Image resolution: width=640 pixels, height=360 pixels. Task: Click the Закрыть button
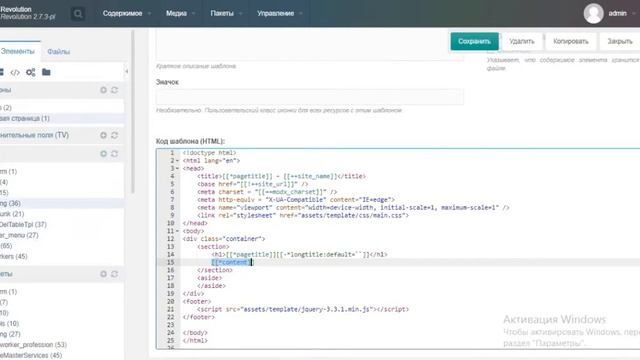[620, 41]
